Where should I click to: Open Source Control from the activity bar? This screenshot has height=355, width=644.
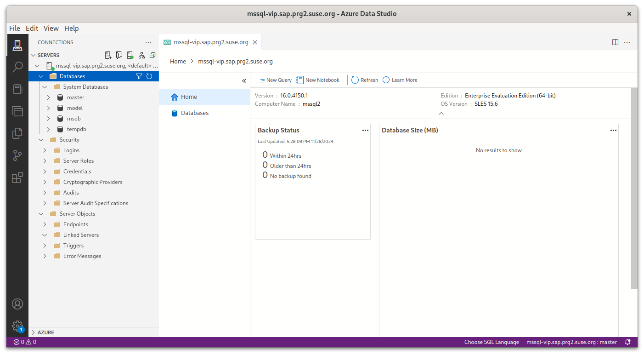point(17,155)
